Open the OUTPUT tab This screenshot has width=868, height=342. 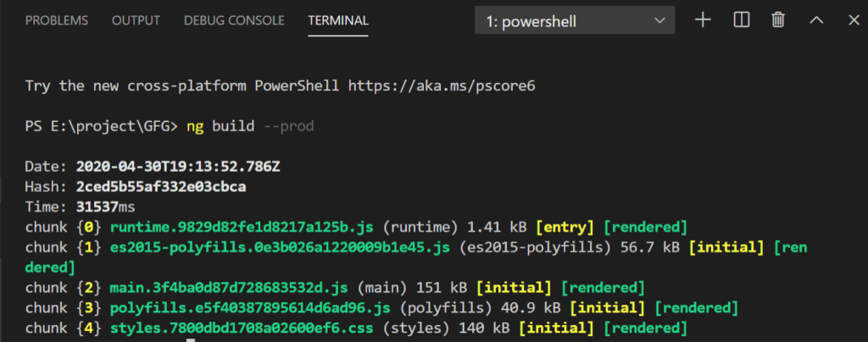[x=136, y=20]
